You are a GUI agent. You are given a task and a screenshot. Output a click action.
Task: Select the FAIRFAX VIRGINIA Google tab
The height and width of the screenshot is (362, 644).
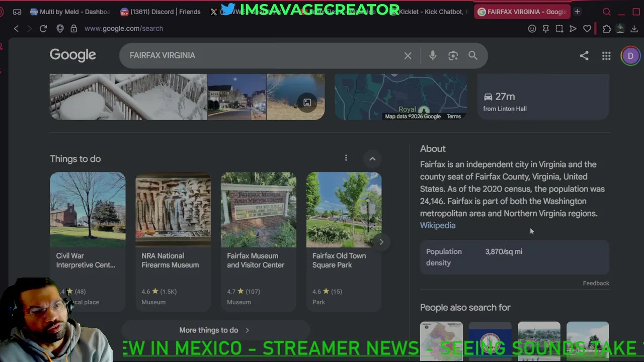tap(522, 12)
